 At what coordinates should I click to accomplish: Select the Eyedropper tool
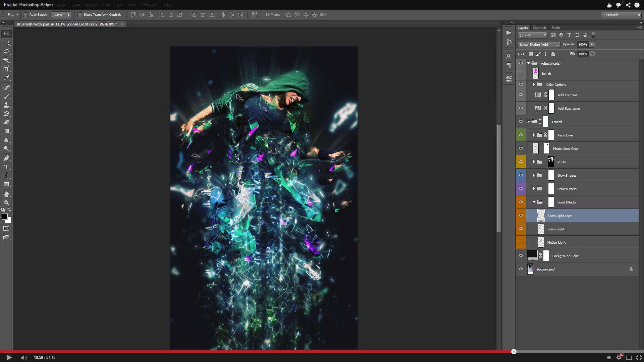(x=6, y=78)
